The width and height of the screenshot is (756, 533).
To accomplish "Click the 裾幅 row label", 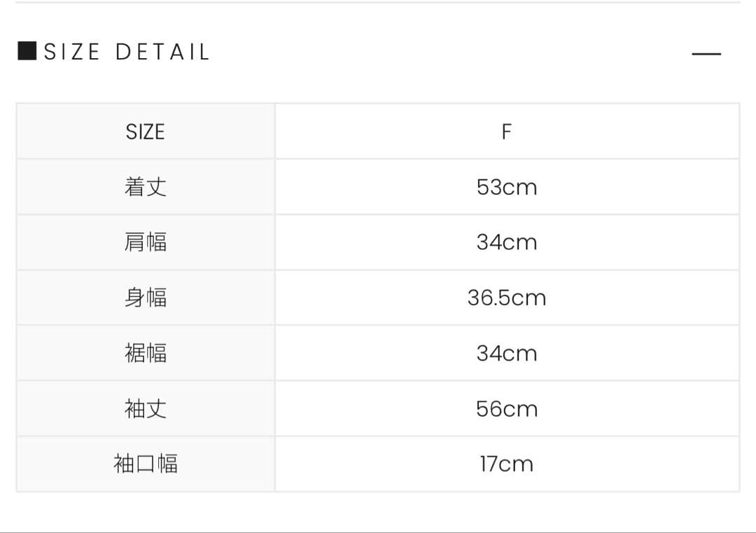I will click(145, 353).
